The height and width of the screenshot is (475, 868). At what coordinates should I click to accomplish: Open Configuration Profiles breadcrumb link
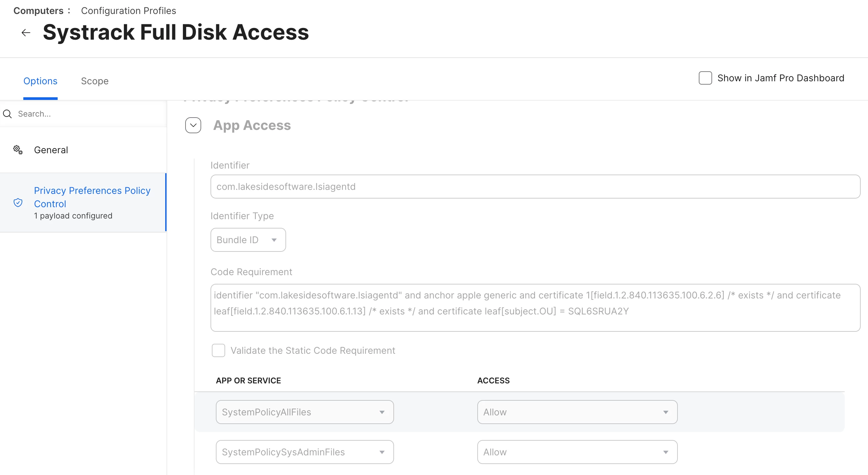(128, 11)
